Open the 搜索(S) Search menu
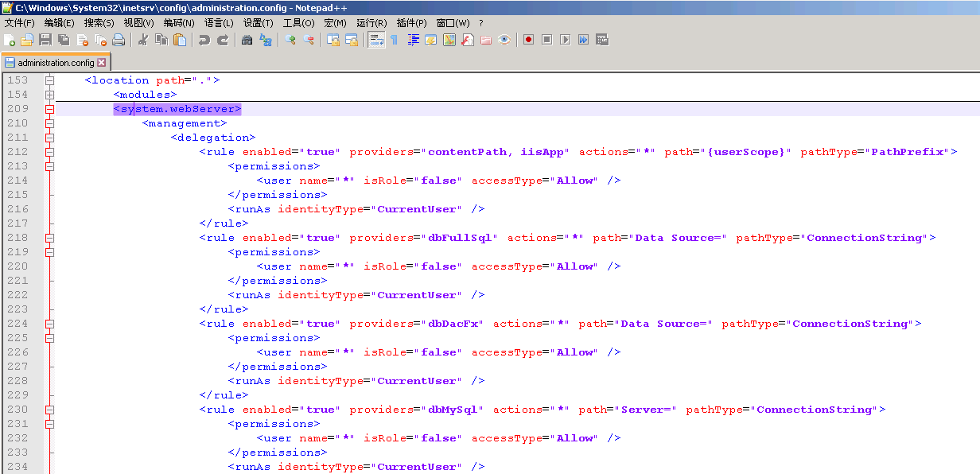 coord(99,23)
